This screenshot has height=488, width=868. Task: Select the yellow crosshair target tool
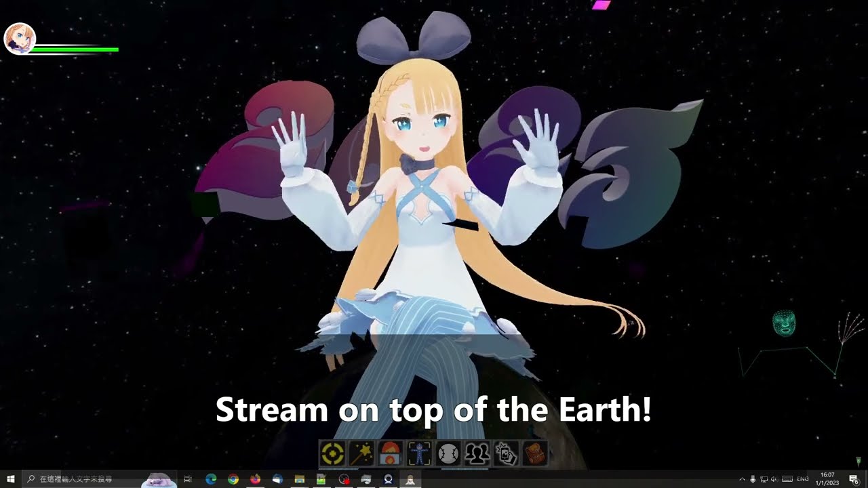332,453
